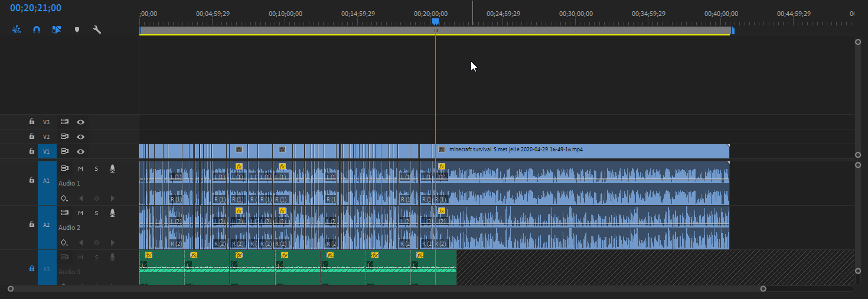The width and height of the screenshot is (868, 299).
Task: Mute the Audio 1 track
Action: pos(80,169)
